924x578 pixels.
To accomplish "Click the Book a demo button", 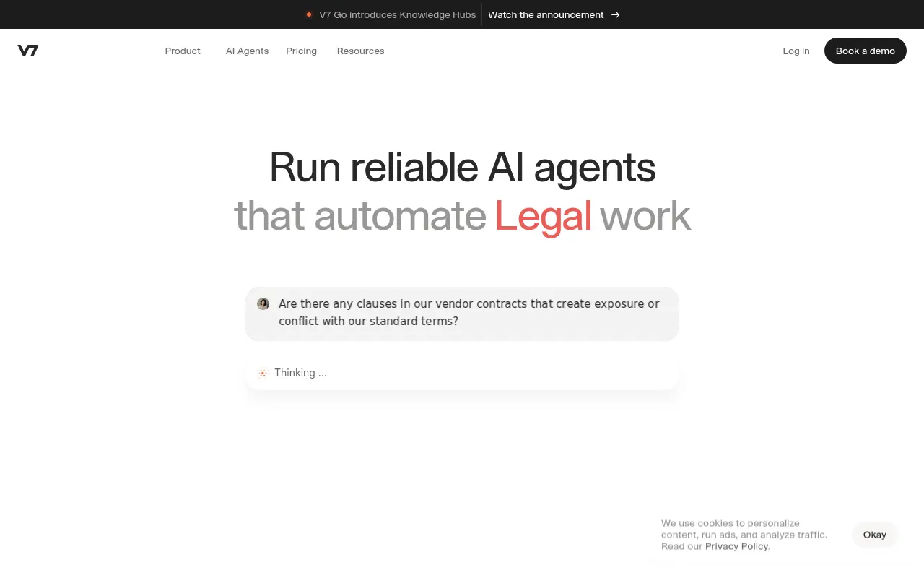I will coord(865,51).
